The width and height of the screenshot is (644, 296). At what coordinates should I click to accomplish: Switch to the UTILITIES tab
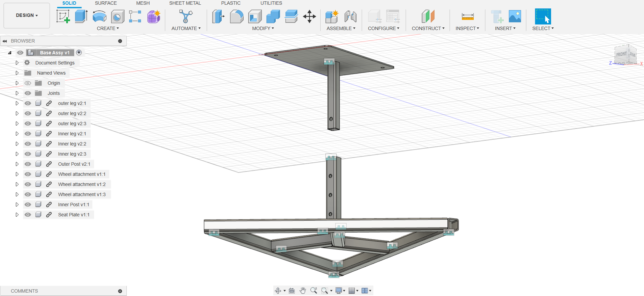[271, 3]
